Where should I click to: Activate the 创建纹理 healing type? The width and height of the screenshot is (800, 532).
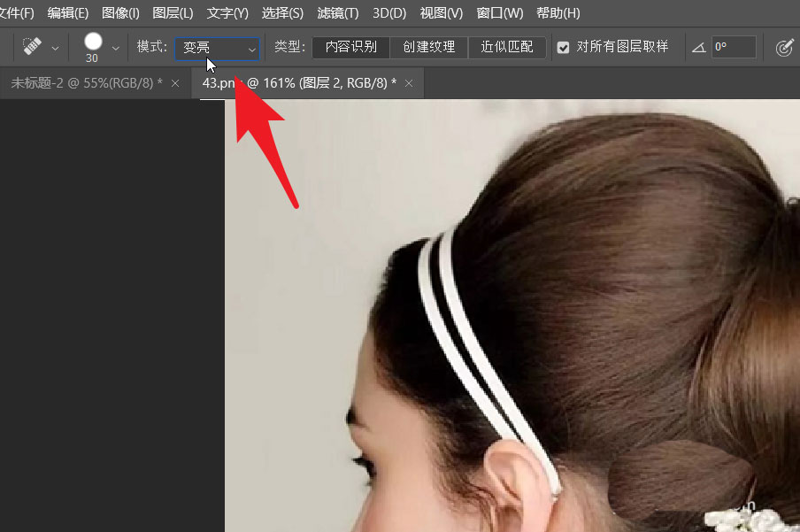coord(428,46)
